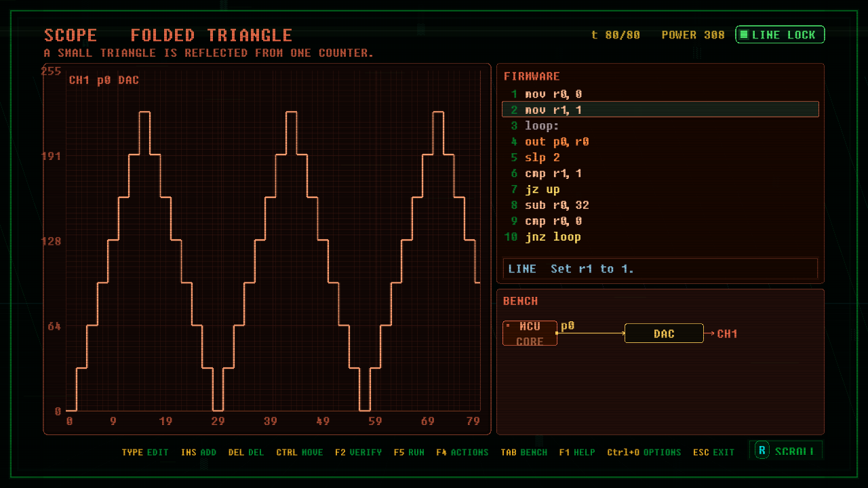Screen dimensions: 868x488
Task: Select firmware line 7 jz up
Action: tap(660, 189)
